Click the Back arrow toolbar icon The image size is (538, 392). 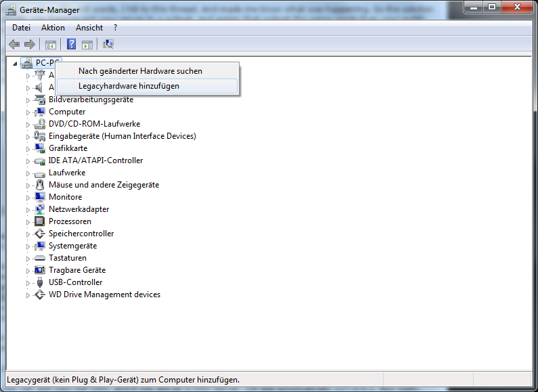(14, 44)
